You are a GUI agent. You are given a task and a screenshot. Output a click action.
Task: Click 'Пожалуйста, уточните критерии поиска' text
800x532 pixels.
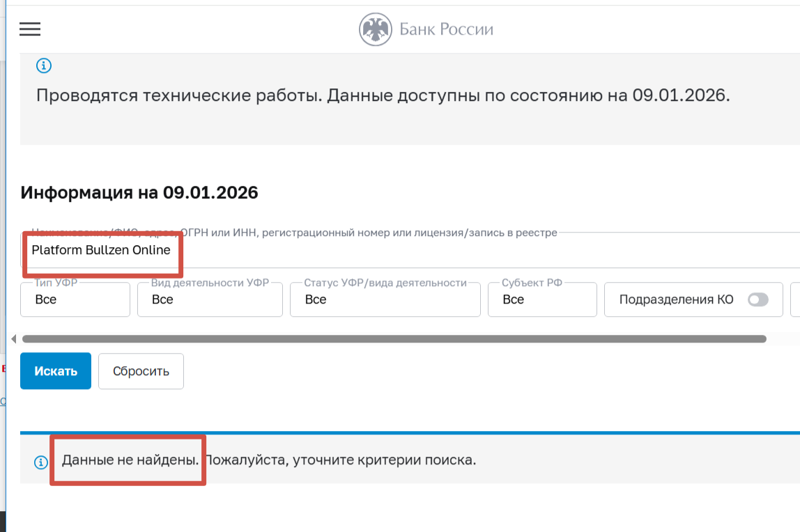coord(340,460)
